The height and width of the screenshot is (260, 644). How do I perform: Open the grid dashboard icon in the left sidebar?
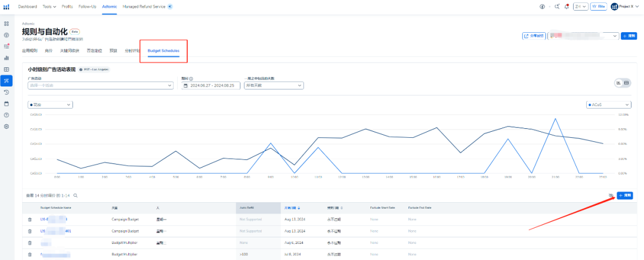coord(7,23)
